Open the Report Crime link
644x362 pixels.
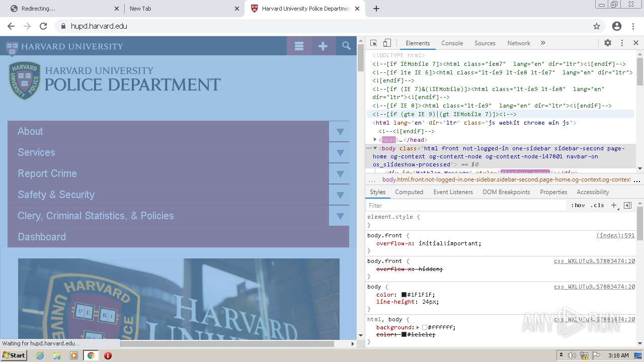coord(47,173)
